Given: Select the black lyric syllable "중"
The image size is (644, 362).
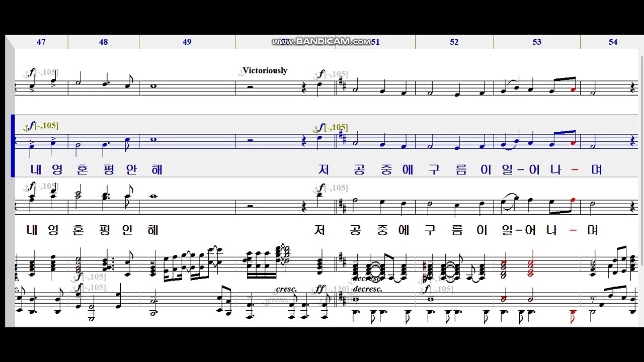Looking at the screenshot, I should 382,230.
